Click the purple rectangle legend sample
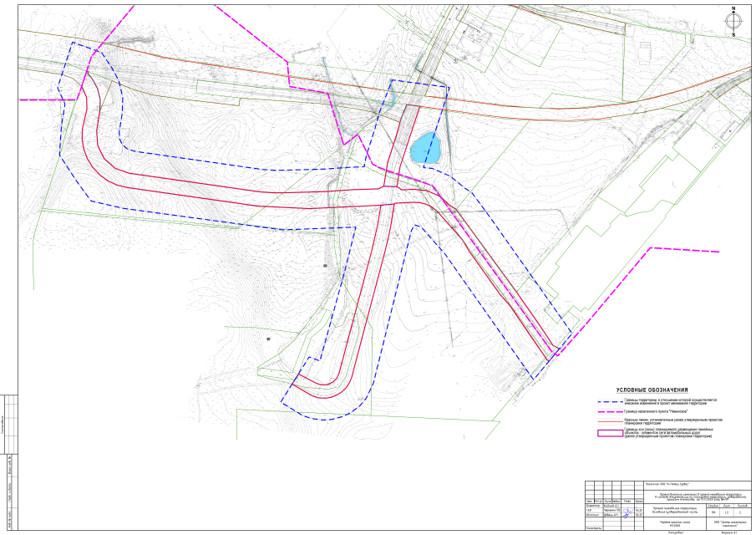Screen dimensions: 756x535 tap(610, 434)
